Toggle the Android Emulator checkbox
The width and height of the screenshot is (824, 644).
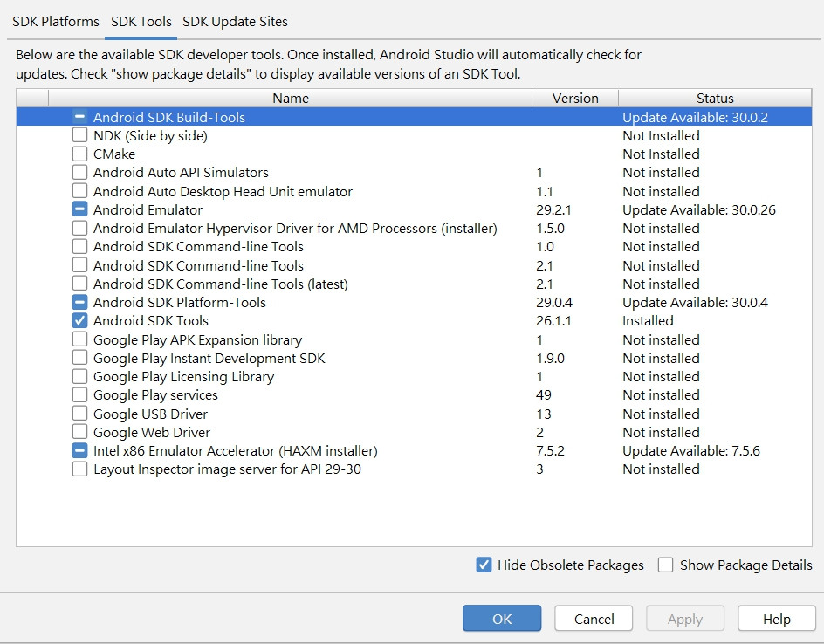(79, 210)
